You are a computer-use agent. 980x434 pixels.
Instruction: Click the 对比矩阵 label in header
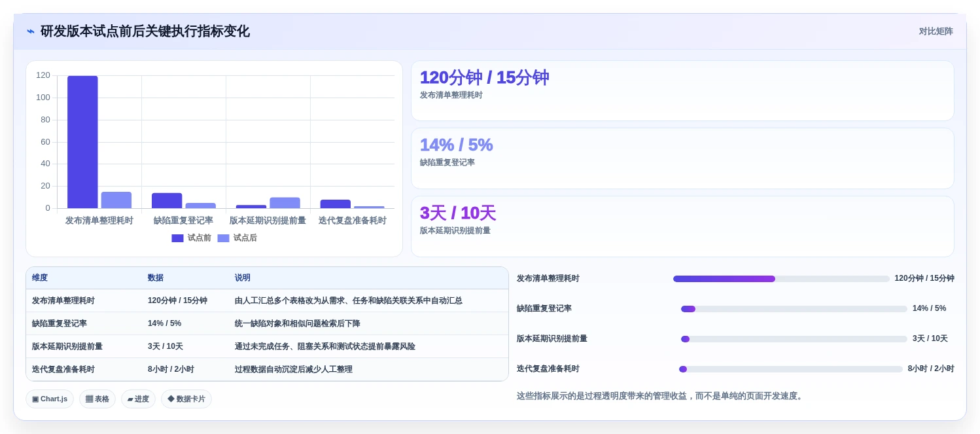click(x=936, y=31)
